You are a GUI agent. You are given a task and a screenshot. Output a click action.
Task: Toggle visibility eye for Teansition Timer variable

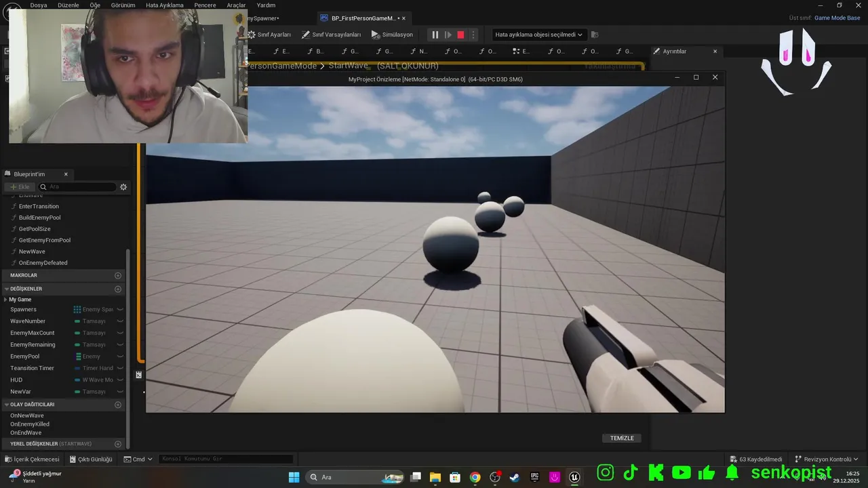pos(120,368)
